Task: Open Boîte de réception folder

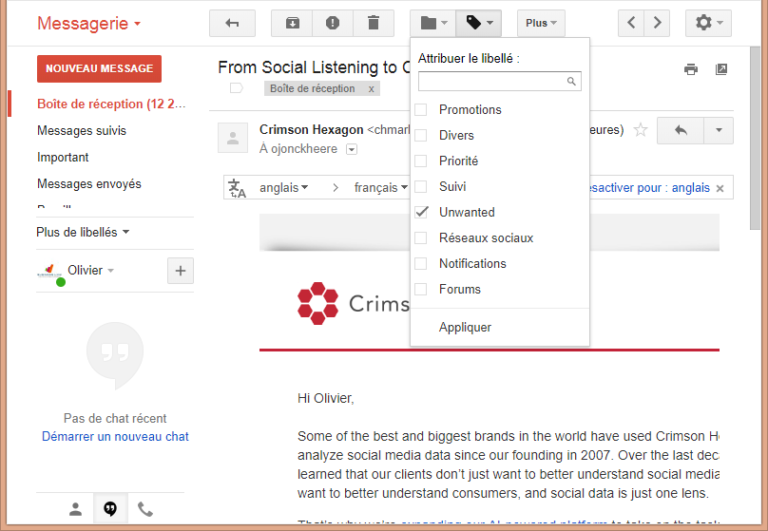Action: (111, 104)
